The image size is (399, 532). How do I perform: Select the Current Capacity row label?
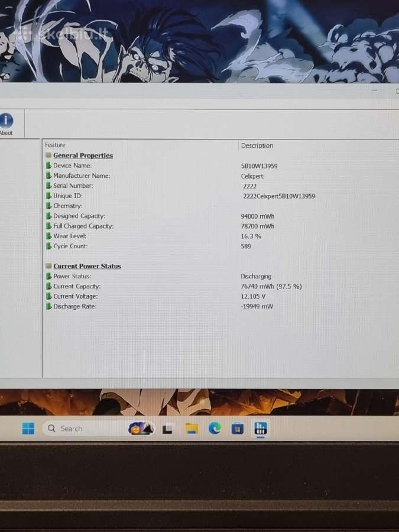pyautogui.click(x=77, y=286)
